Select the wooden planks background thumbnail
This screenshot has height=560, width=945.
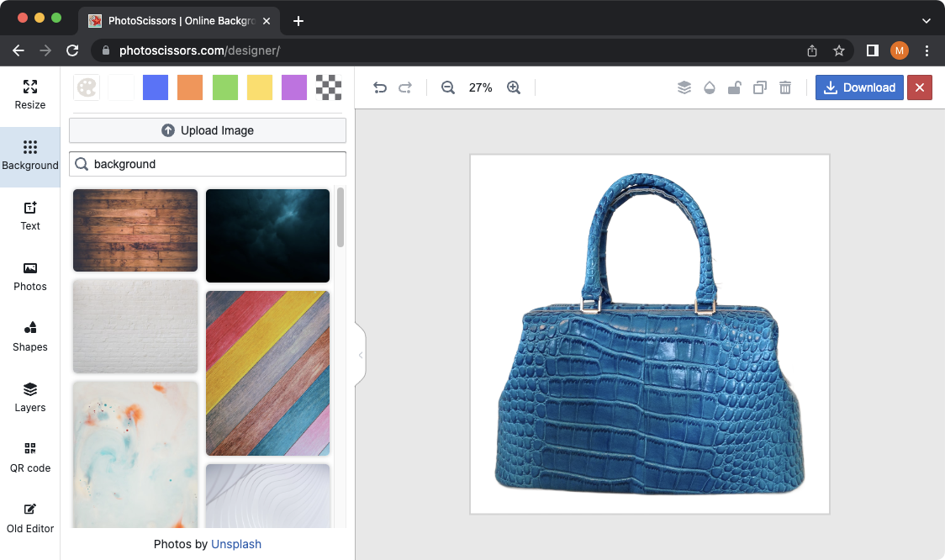(x=135, y=230)
